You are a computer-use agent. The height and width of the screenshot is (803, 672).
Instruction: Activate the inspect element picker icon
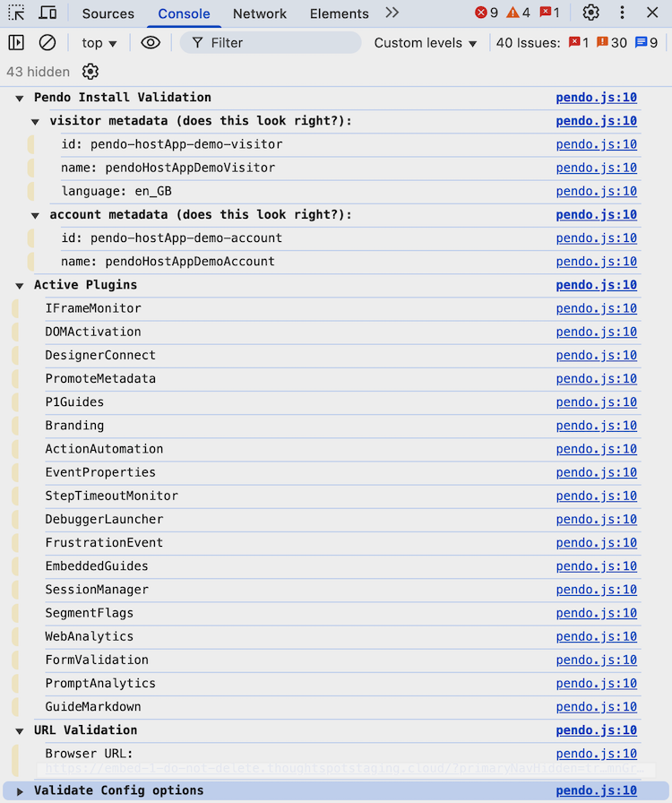click(16, 13)
